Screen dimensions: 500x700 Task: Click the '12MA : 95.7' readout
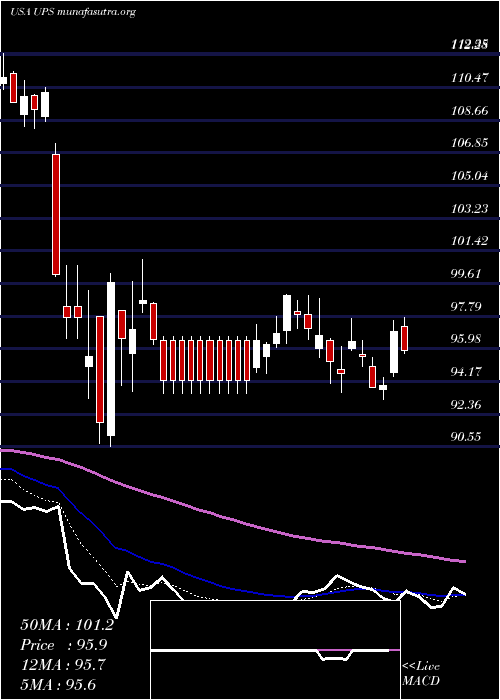(64, 665)
